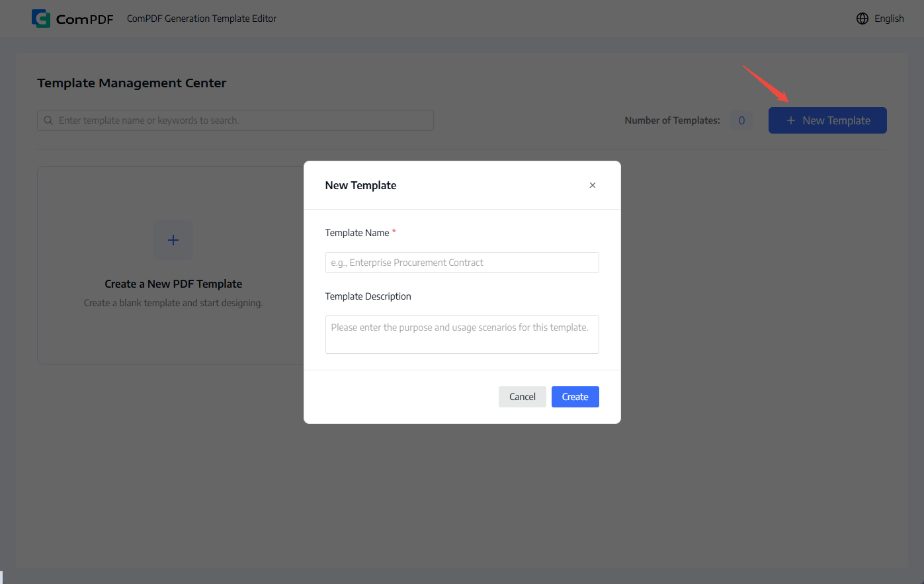This screenshot has width=924, height=584.
Task: Click the Template Description label
Action: point(368,296)
